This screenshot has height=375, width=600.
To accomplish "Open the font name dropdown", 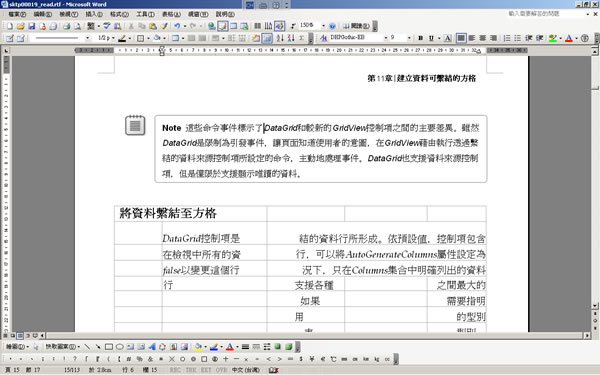I will (386, 38).
